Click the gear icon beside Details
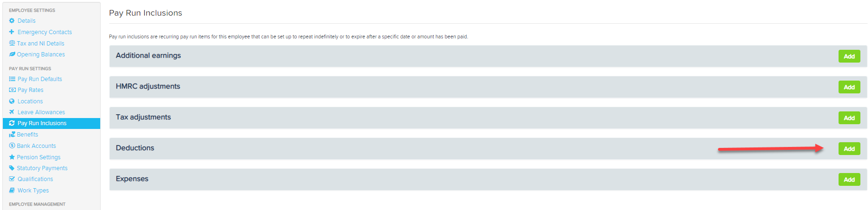The image size is (868, 210). 12,21
